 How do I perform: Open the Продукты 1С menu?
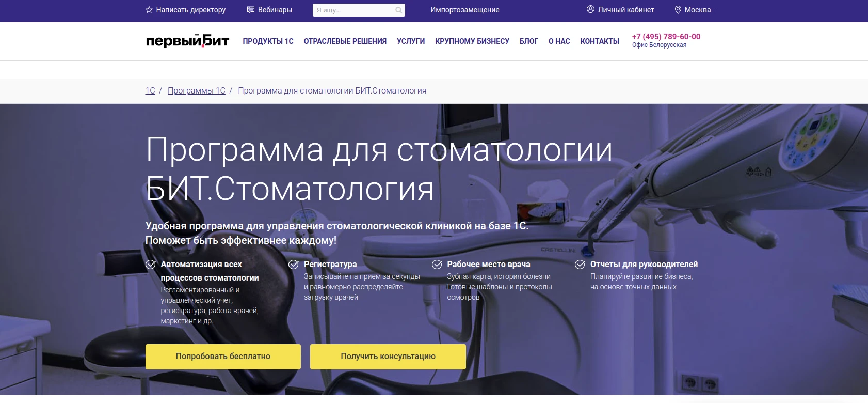(x=268, y=41)
